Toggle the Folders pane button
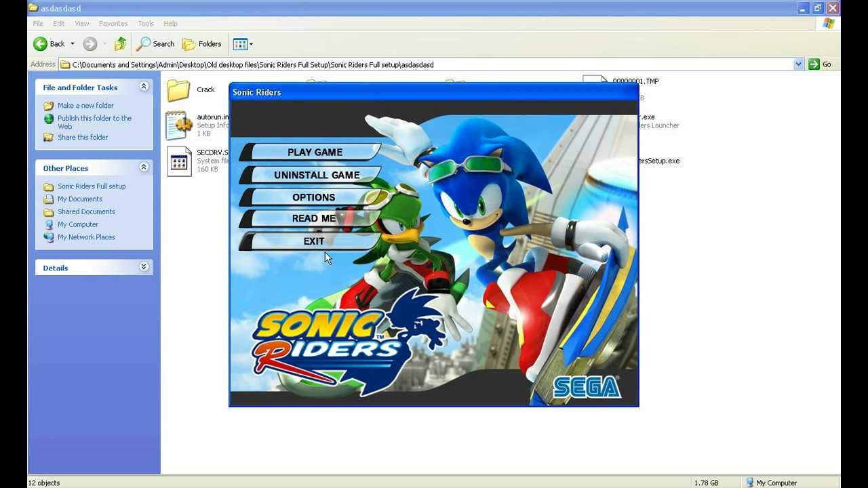This screenshot has width=868, height=488. click(x=202, y=44)
